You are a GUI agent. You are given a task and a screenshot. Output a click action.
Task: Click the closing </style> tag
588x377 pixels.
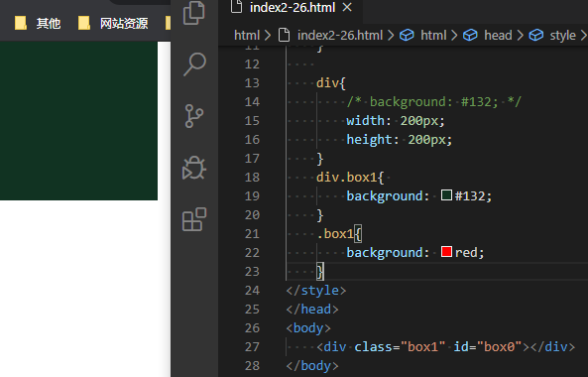pyautogui.click(x=316, y=291)
